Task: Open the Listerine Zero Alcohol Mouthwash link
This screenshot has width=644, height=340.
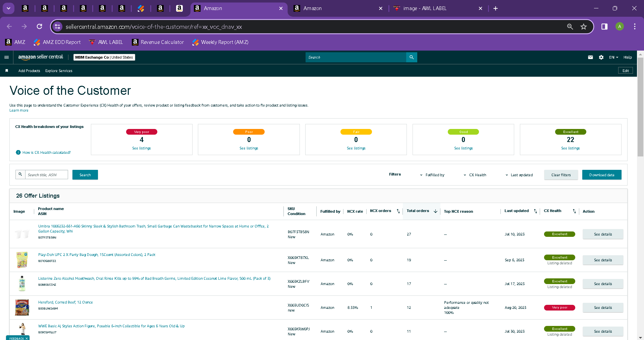Action: coord(154,278)
